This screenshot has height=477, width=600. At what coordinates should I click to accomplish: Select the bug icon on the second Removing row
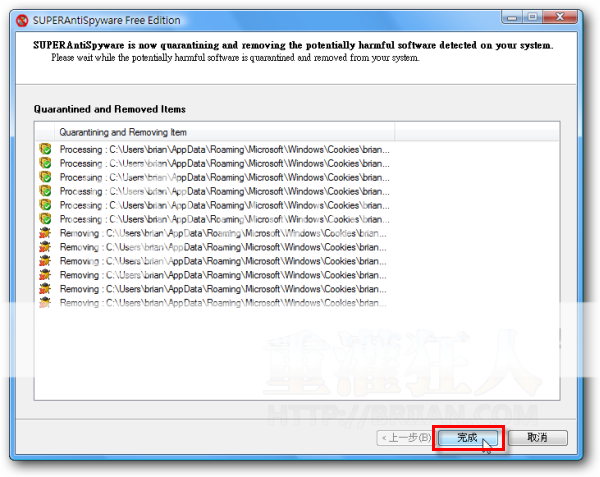point(44,247)
